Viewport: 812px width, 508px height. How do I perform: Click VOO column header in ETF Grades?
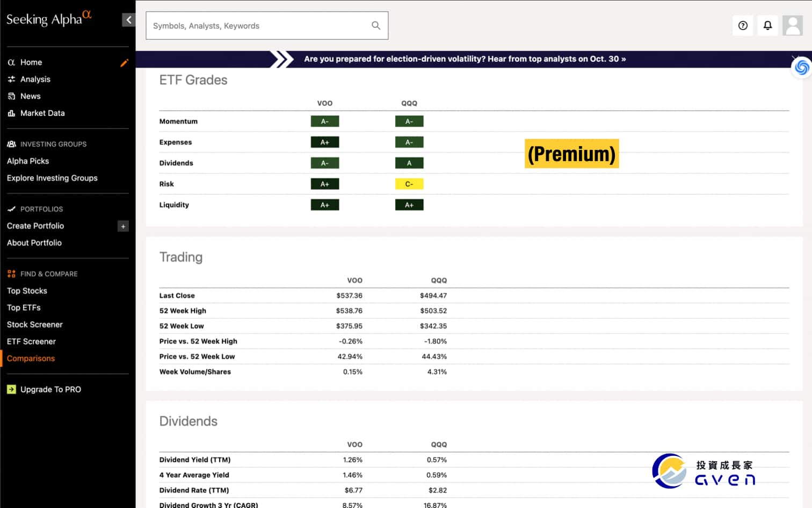point(325,103)
